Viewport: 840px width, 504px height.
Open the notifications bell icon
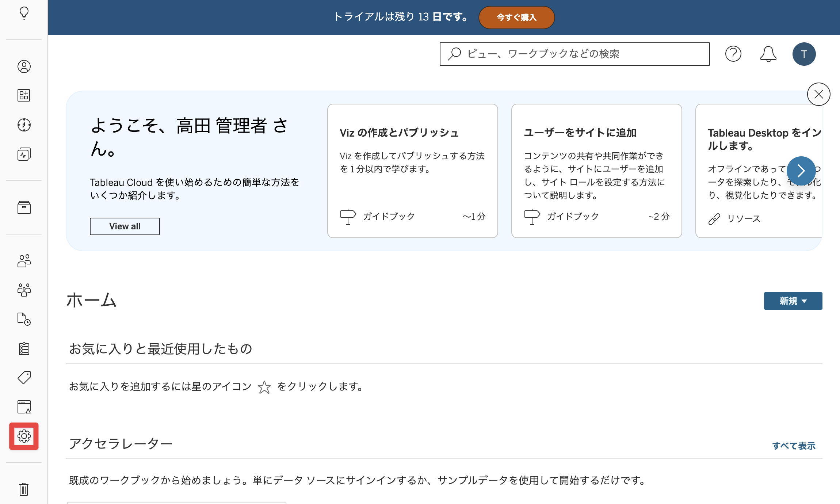[768, 54]
